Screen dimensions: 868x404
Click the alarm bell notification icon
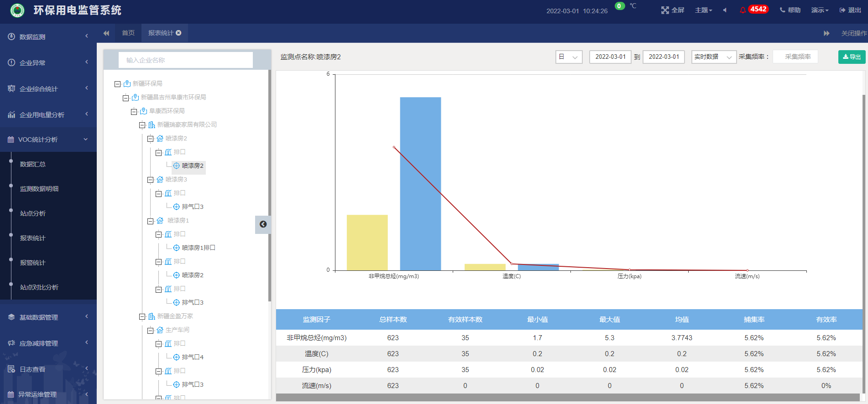743,10
